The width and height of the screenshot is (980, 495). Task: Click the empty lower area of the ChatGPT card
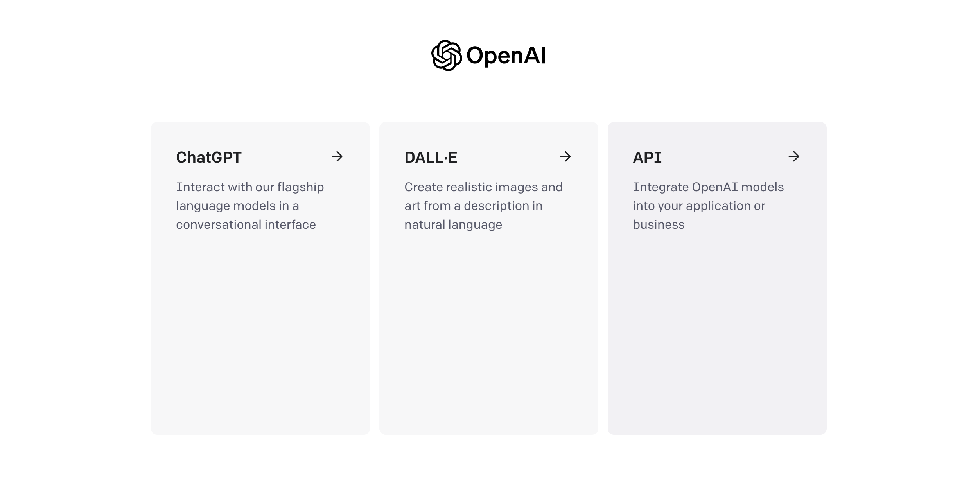[x=260, y=332]
